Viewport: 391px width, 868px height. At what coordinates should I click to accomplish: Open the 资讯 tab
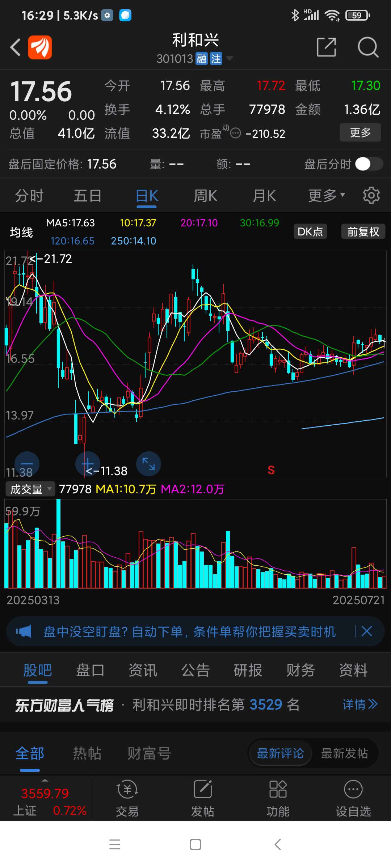click(143, 670)
